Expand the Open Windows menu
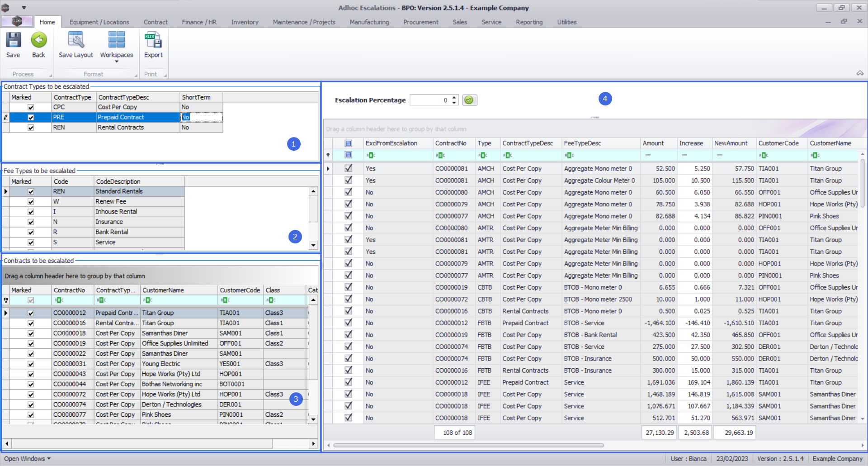The width and height of the screenshot is (868, 466). point(27,459)
